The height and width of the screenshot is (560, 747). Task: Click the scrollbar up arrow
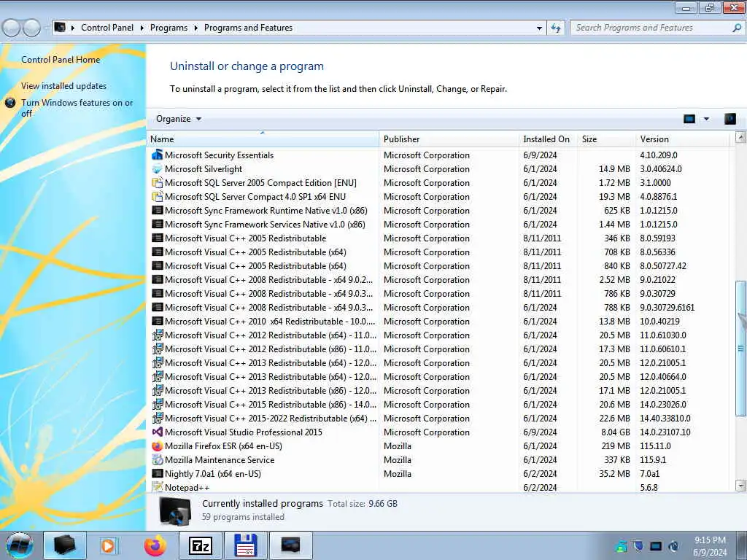coord(740,138)
